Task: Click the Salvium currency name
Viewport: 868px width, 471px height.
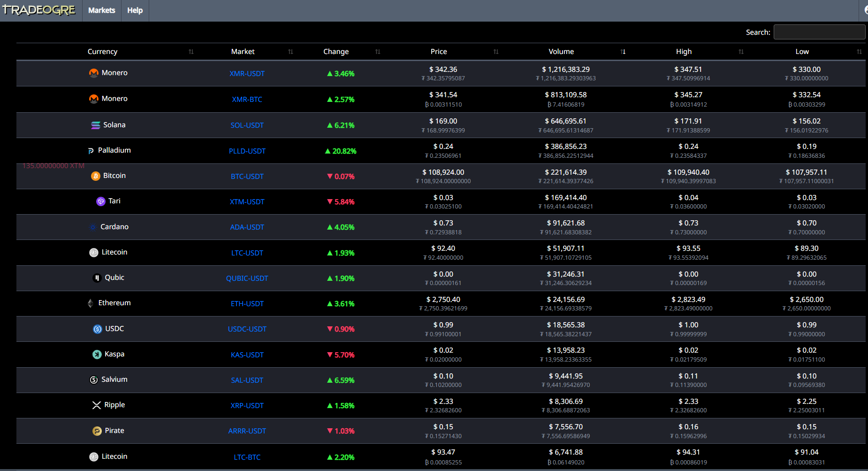Action: point(114,379)
